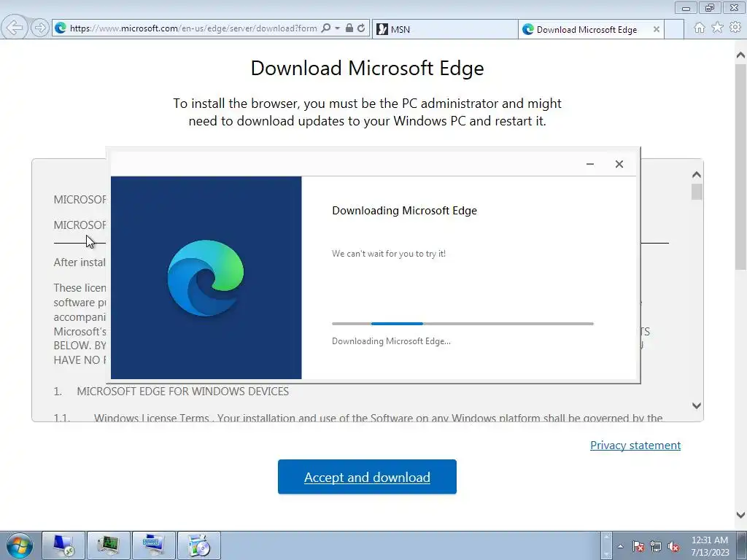The height and width of the screenshot is (560, 747).
Task: Click the muted volume tray icon
Action: point(673,547)
